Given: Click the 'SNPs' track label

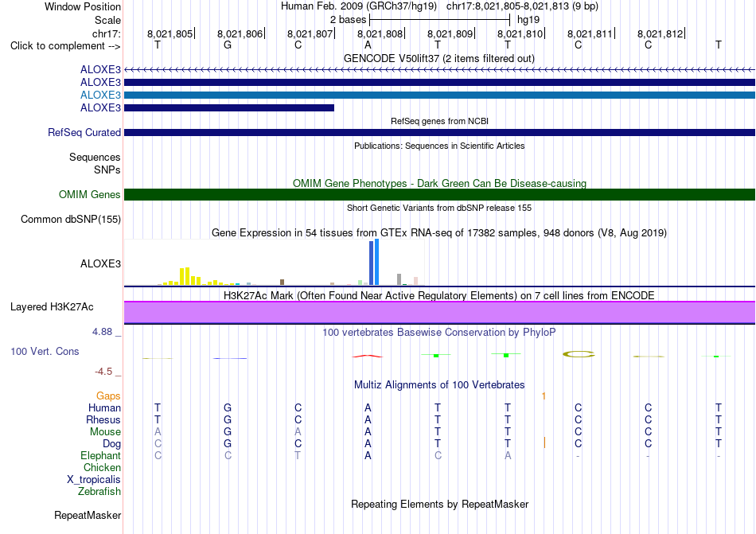Looking at the screenshot, I should point(107,170).
